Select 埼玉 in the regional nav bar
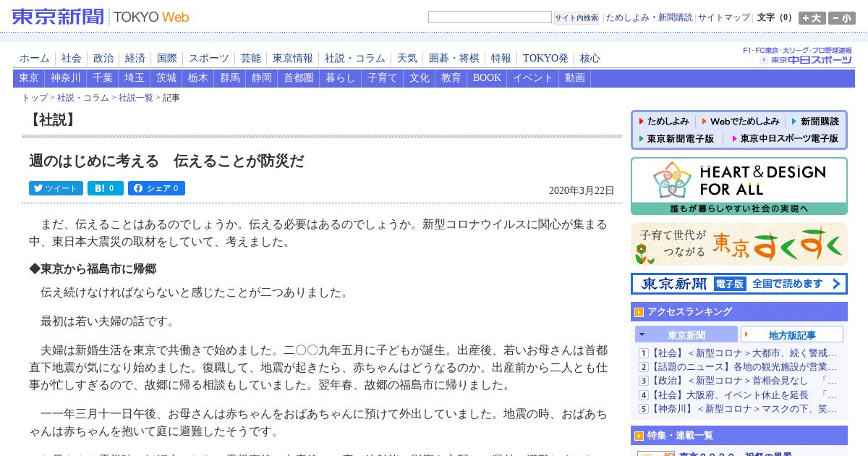Screen dimensions: 868x456 pyautogui.click(x=135, y=78)
